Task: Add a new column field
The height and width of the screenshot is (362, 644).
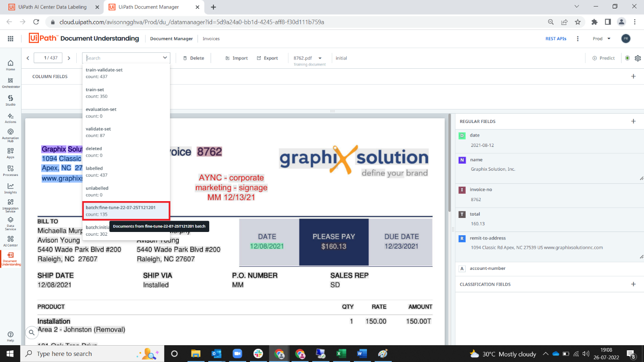Action: click(x=633, y=76)
